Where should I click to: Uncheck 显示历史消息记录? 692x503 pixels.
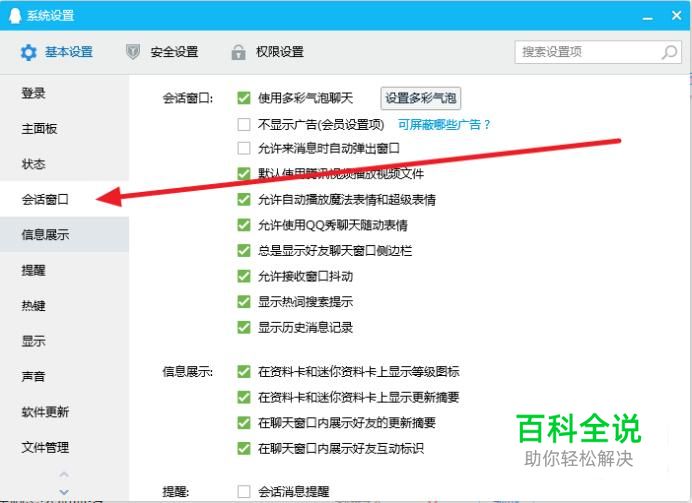(x=244, y=327)
